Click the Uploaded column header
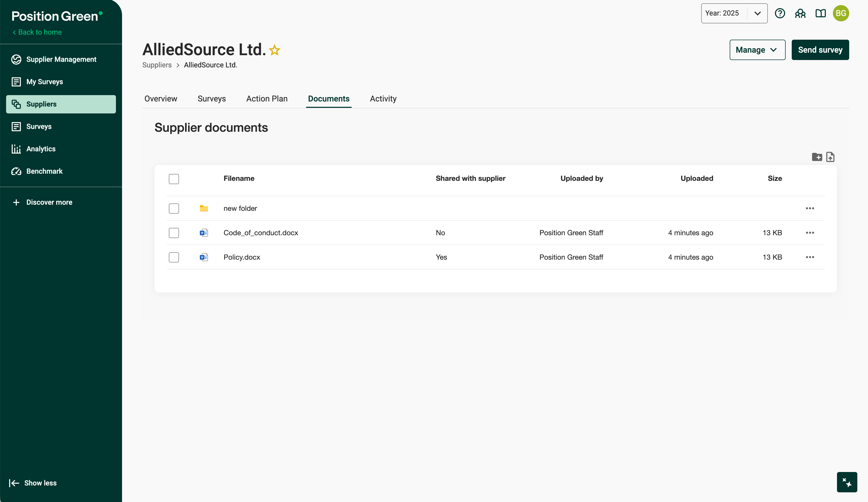This screenshot has height=502, width=868. (x=696, y=179)
